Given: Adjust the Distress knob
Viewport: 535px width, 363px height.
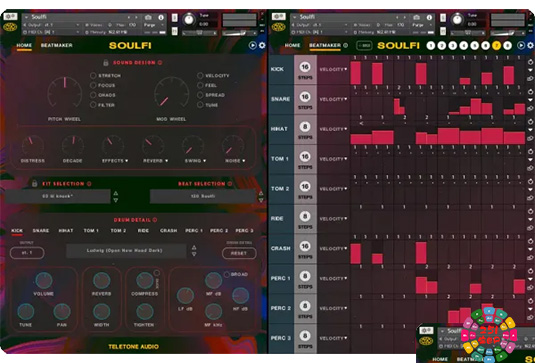Looking at the screenshot, I should (x=33, y=146).
